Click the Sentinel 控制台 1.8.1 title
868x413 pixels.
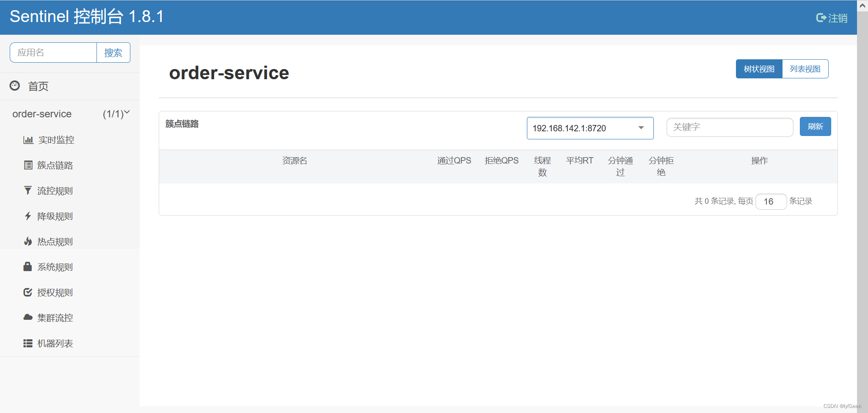coord(87,17)
